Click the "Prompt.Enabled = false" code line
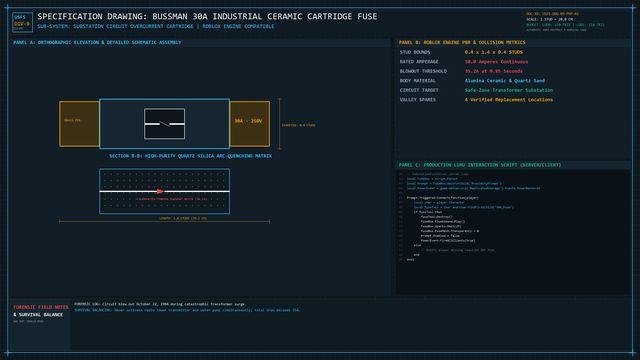Image resolution: width=640 pixels, height=360 pixels. pyautogui.click(x=440, y=236)
